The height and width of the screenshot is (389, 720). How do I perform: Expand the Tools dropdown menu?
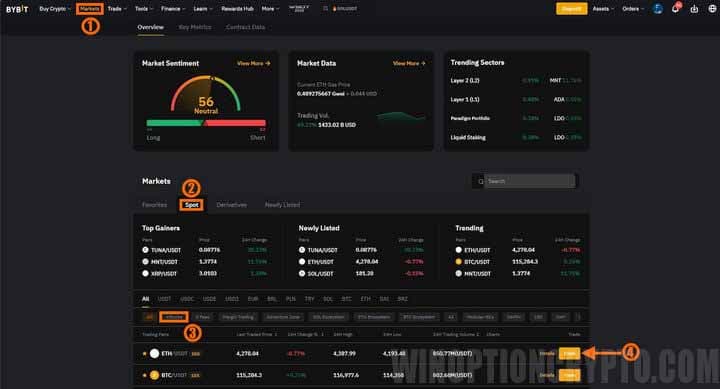pos(144,9)
